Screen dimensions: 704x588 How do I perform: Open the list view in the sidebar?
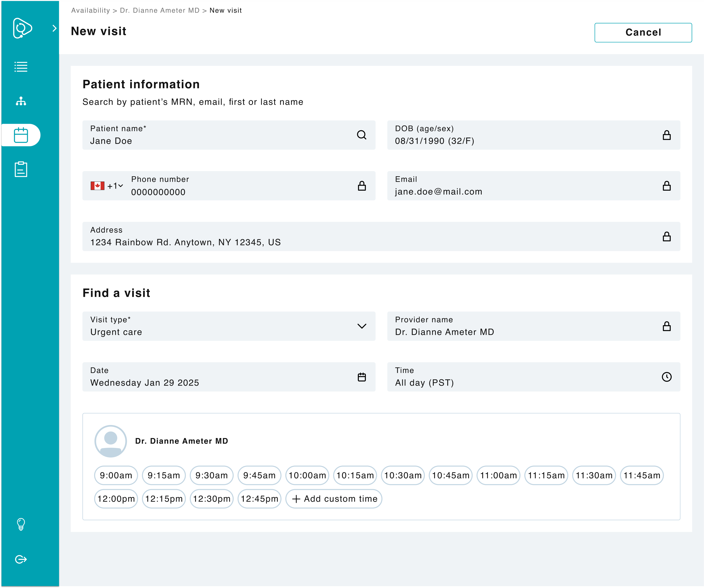[x=21, y=67]
